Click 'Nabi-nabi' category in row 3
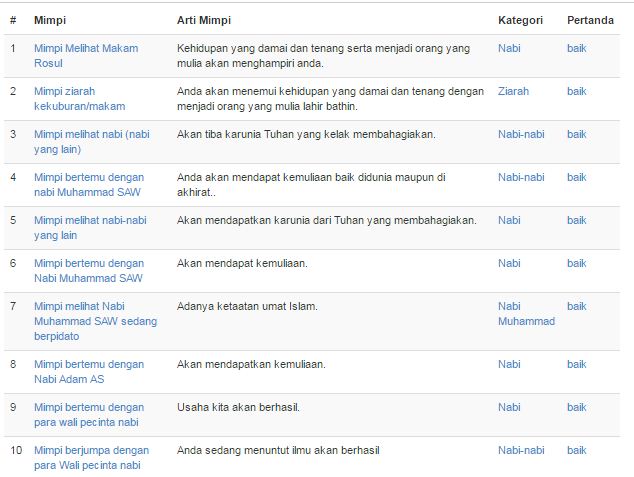 [x=521, y=134]
